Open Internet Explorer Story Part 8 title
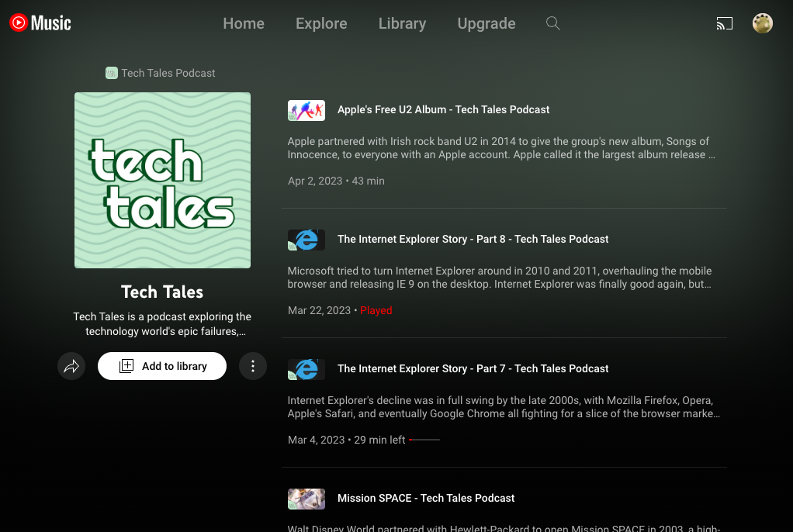This screenshot has width=793, height=532. coord(473,239)
